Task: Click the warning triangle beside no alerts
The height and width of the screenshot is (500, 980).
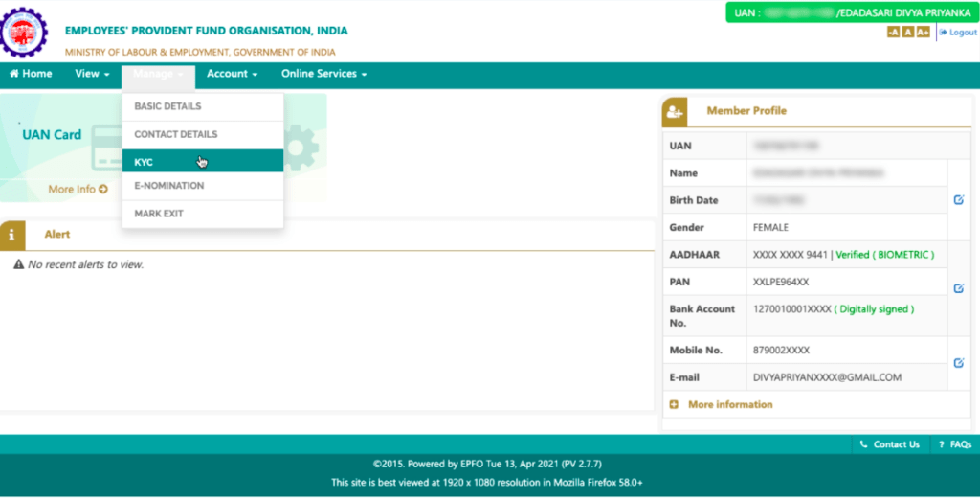Action: [x=19, y=264]
